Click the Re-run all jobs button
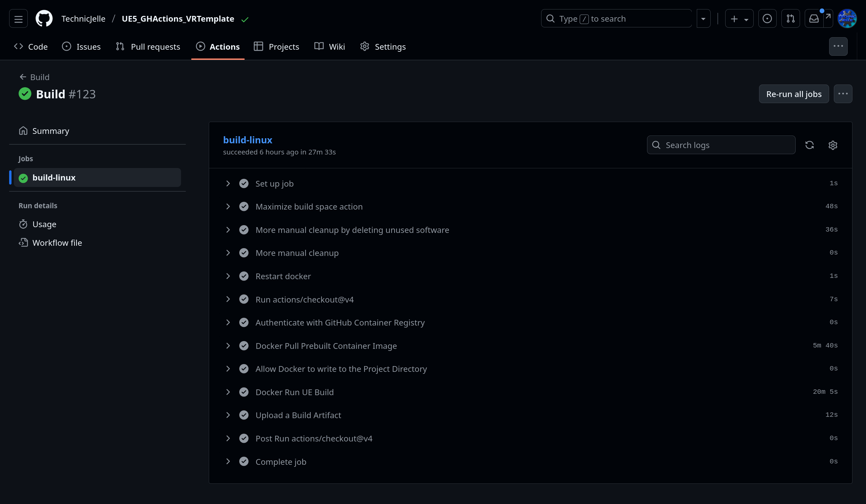Image resolution: width=866 pixels, height=504 pixels. 794,94
